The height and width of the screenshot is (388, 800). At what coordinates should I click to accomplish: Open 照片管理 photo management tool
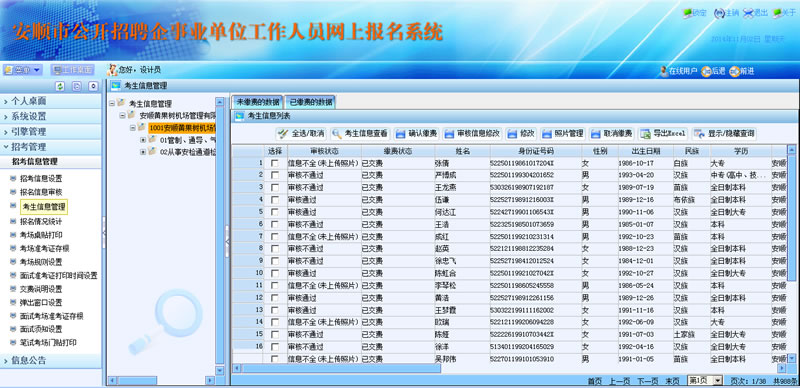(x=563, y=134)
